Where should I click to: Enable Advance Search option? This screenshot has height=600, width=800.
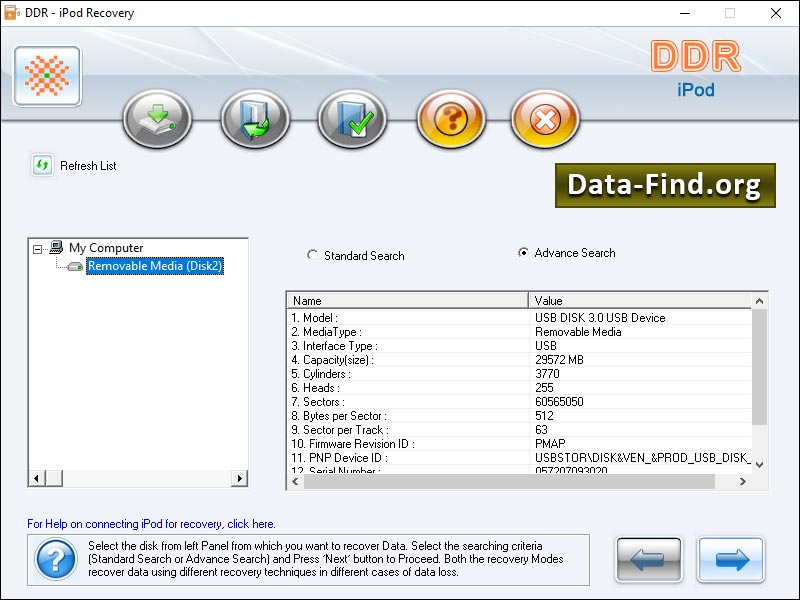tap(523, 253)
